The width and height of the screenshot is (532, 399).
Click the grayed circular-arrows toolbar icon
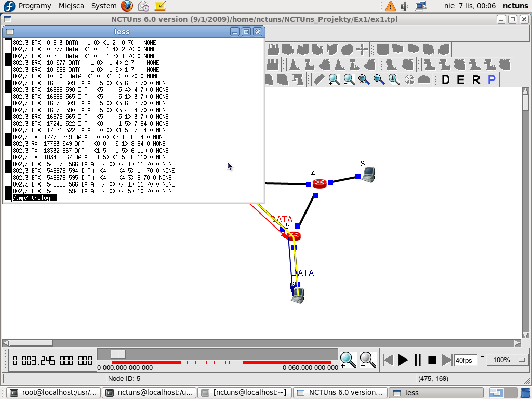(x=409, y=79)
